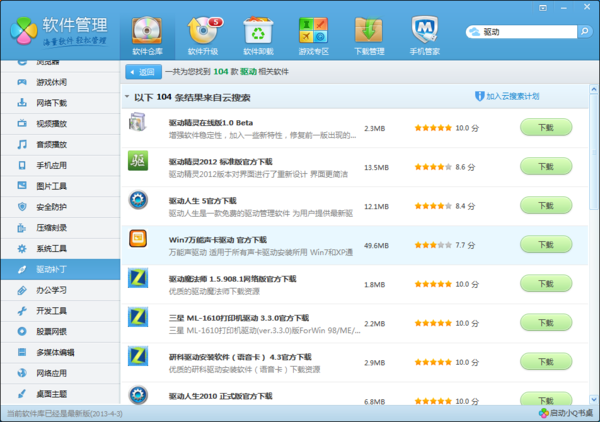Open the 研科驱动安装软件 title text
The image size is (600, 422).
240,357
